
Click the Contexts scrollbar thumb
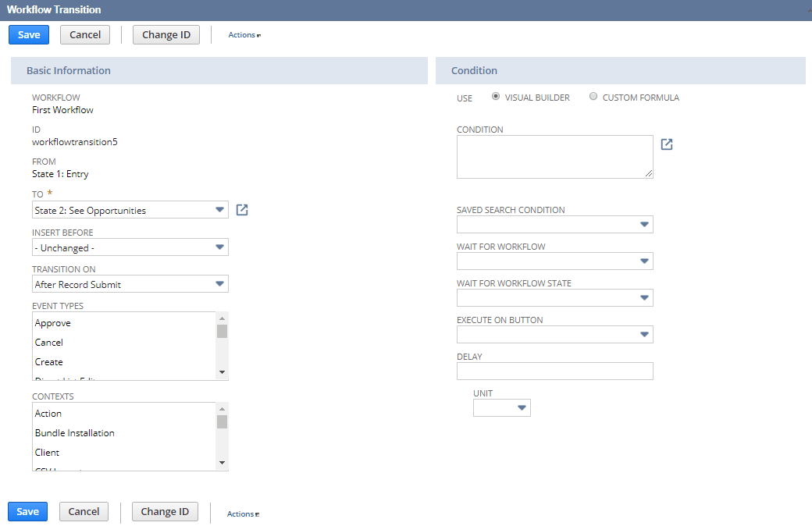[x=223, y=422]
